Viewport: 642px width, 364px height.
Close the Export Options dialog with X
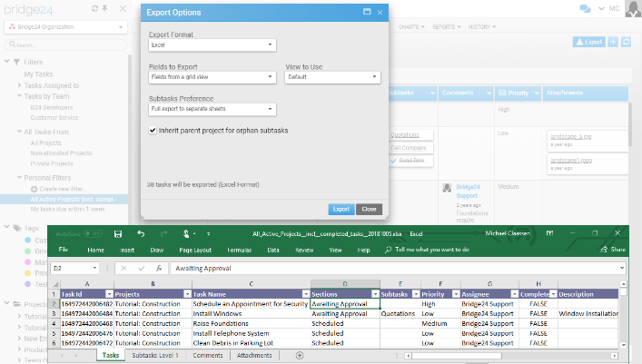(x=380, y=13)
